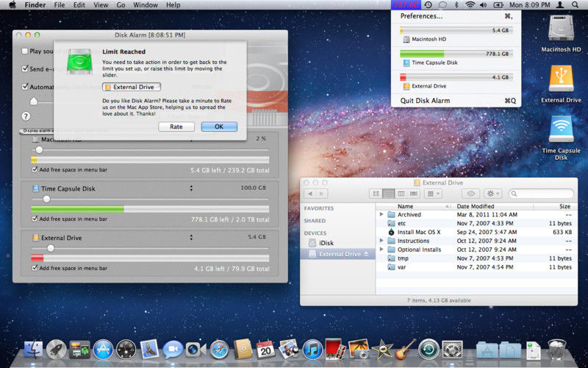Open the Disk Alarm menu bar item showing 787.6G
The image size is (588, 368).
click(406, 5)
